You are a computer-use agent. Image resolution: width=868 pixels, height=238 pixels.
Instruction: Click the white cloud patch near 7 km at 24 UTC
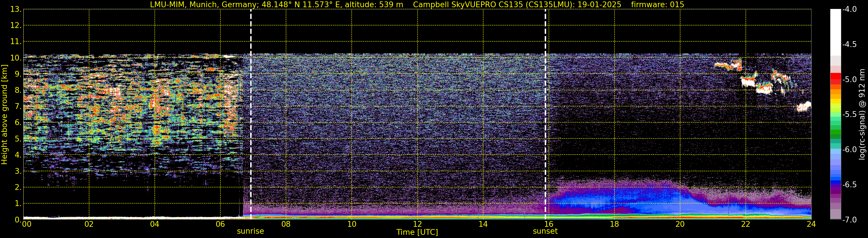(804, 107)
